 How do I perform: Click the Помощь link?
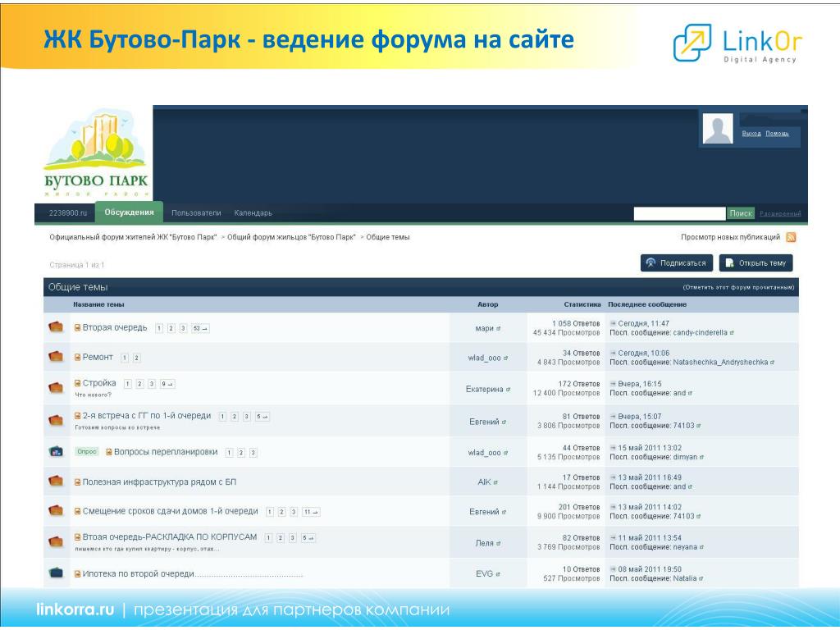point(777,134)
